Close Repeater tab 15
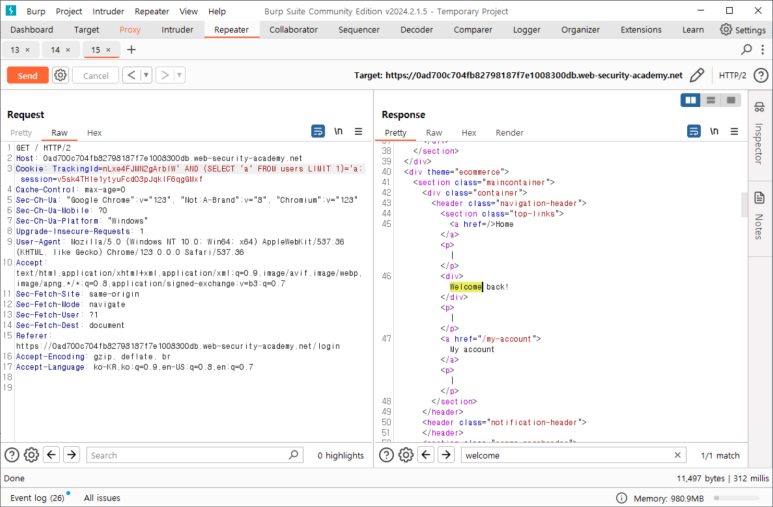This screenshot has width=773, height=507. (x=108, y=50)
